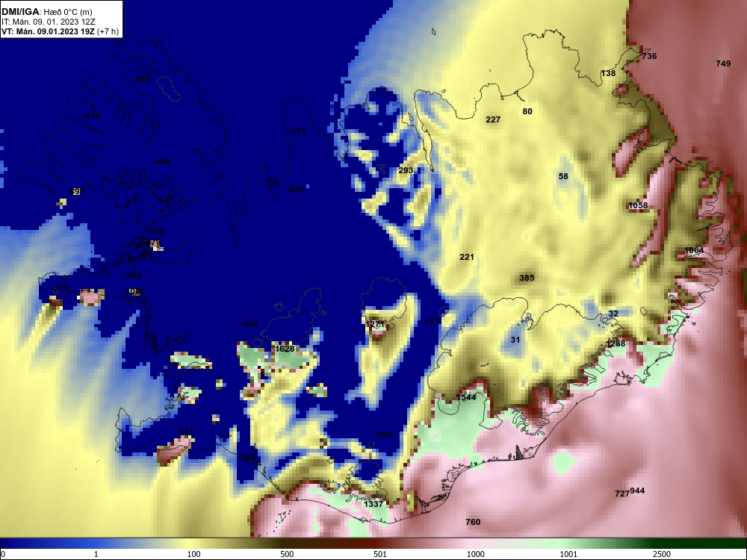The width and height of the screenshot is (747, 560).
Task: Select the -448 map value
Action: [x=161, y=162]
